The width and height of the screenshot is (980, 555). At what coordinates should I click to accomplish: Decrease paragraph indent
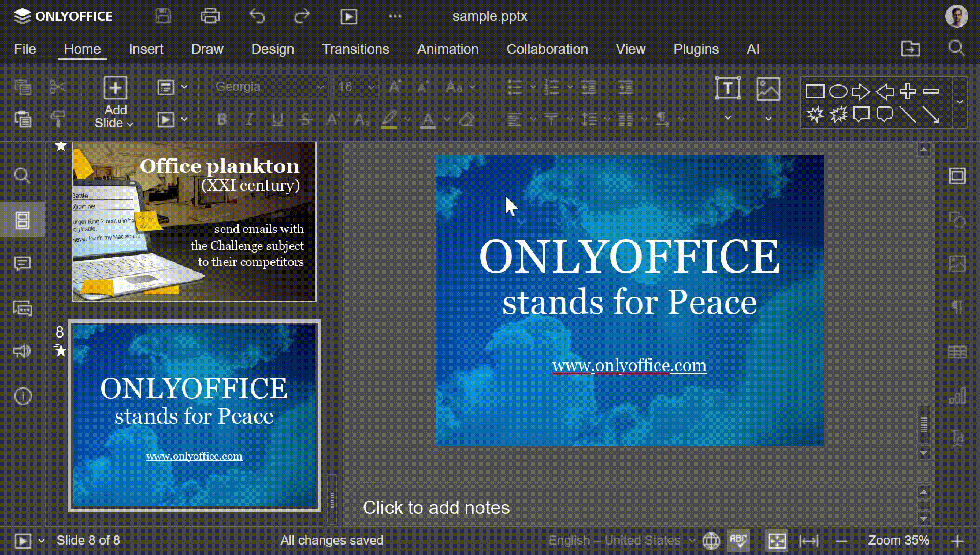coord(589,87)
